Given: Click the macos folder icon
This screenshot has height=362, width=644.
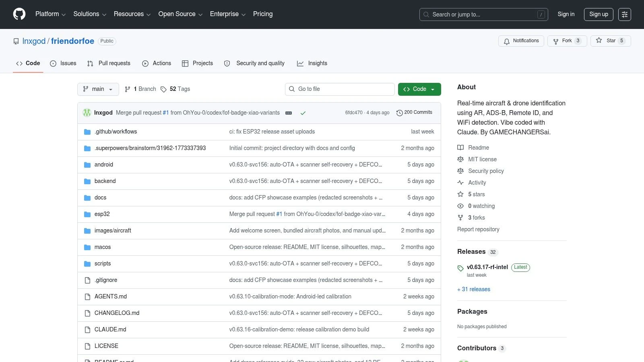Looking at the screenshot, I should pos(87,247).
